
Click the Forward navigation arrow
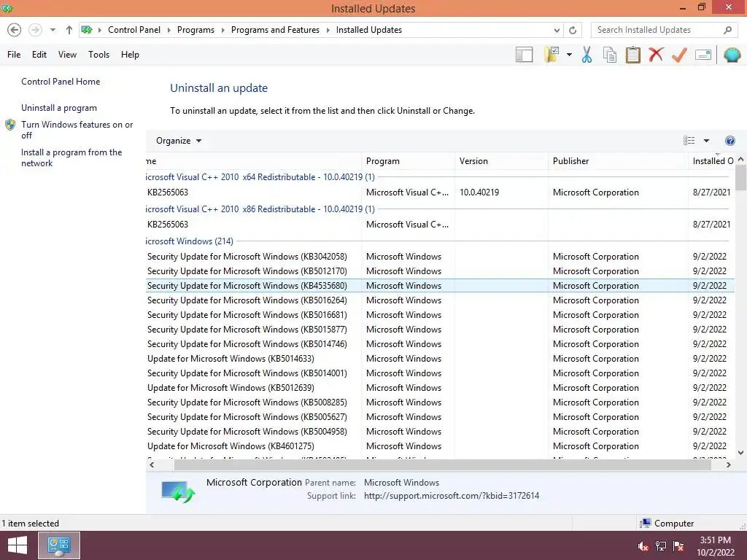point(35,30)
